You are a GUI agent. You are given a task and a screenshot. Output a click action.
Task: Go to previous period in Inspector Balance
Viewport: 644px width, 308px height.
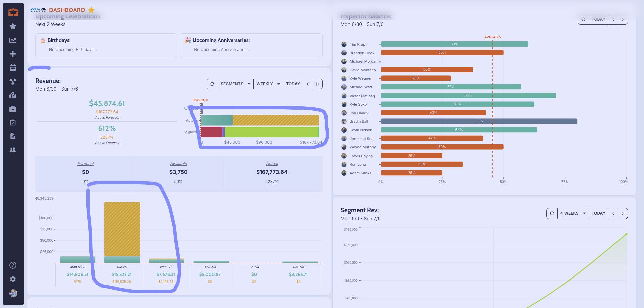point(613,19)
